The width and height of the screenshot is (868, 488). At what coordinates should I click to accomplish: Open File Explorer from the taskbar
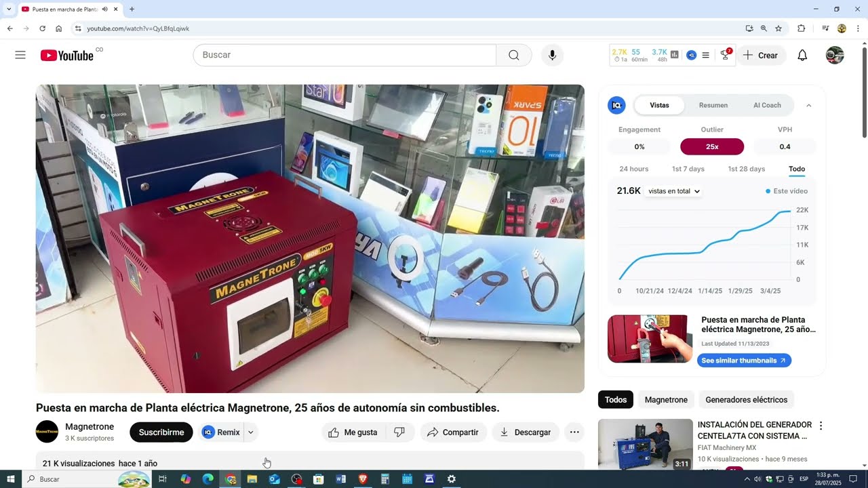click(x=252, y=479)
